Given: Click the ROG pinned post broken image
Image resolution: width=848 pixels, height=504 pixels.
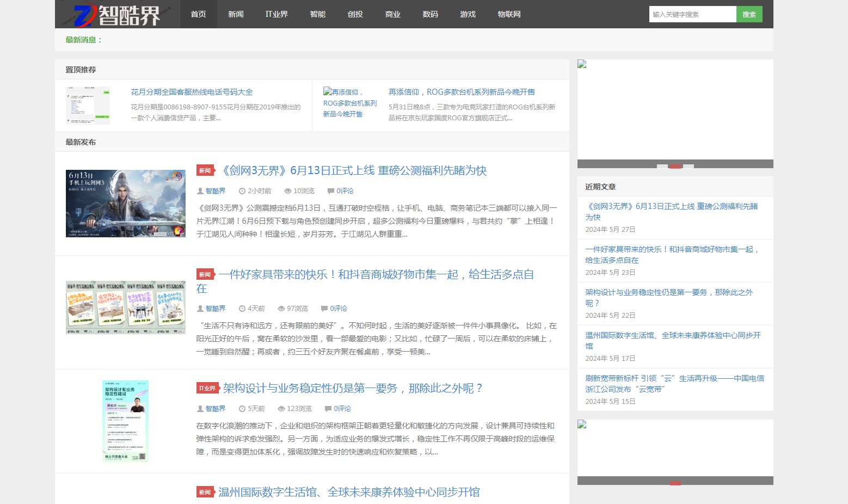Looking at the screenshot, I should pyautogui.click(x=351, y=103).
